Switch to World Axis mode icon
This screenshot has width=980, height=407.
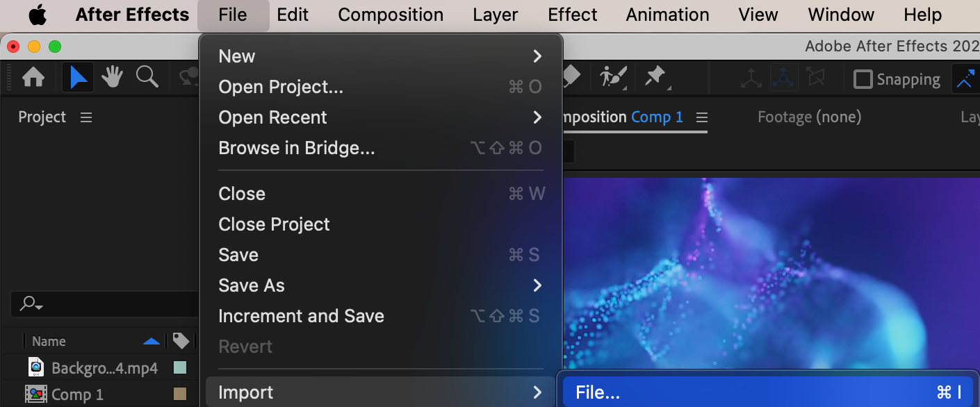point(784,78)
